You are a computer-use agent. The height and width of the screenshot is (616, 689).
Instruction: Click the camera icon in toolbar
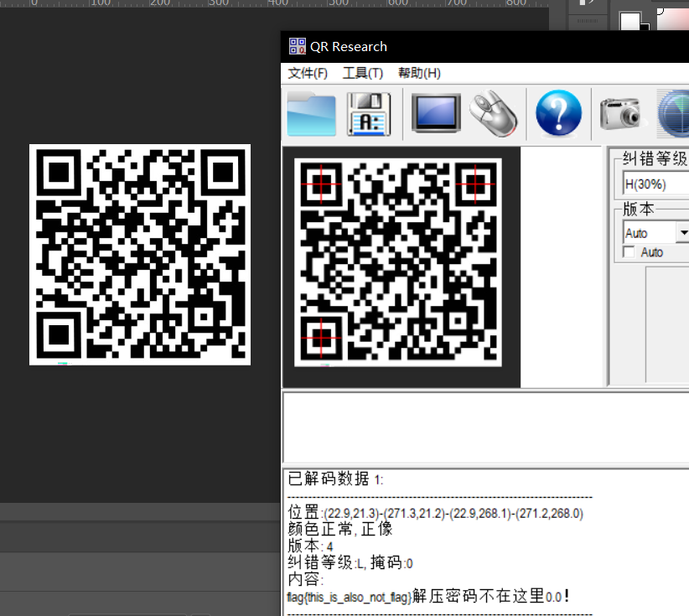click(x=620, y=114)
